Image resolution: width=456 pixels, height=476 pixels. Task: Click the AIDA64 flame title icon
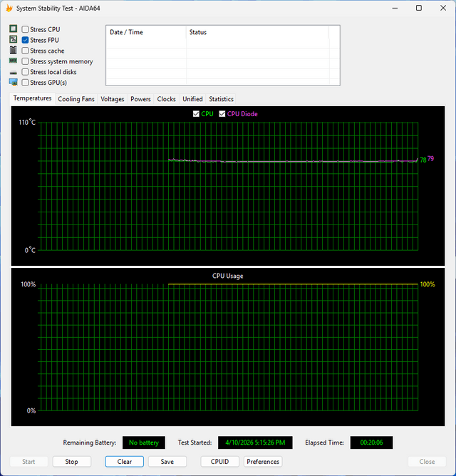point(9,9)
